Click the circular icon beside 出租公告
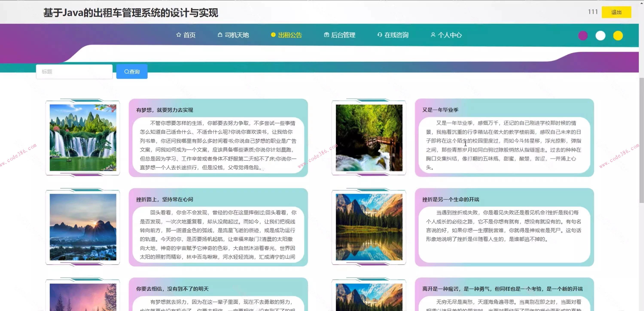644x311 pixels. point(273,35)
